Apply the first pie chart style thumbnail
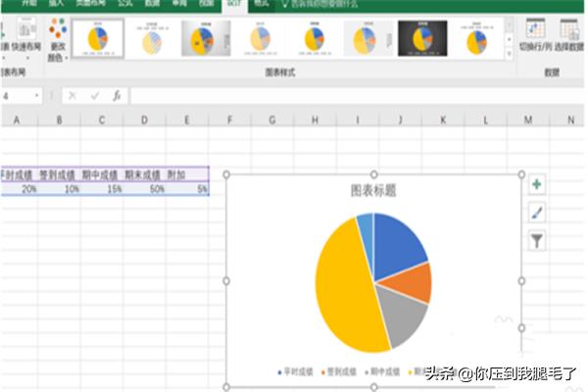Screen dimensions: 588x392 click(97, 38)
